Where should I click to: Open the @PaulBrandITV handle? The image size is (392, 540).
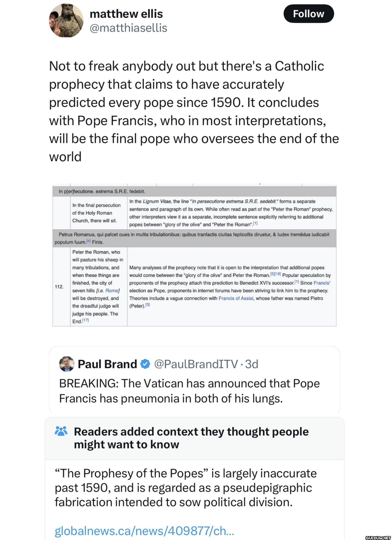196,364
